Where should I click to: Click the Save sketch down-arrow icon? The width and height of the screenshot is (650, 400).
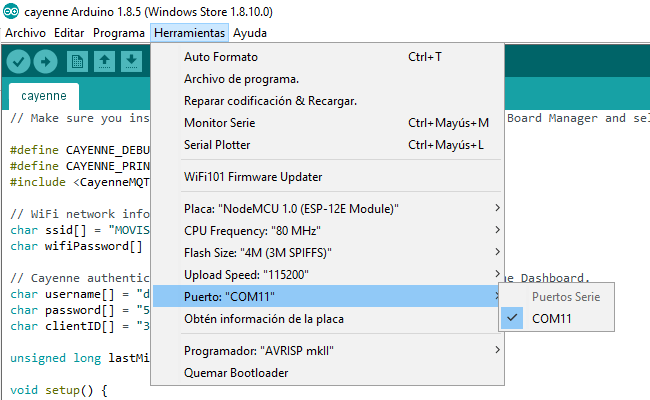point(131,62)
